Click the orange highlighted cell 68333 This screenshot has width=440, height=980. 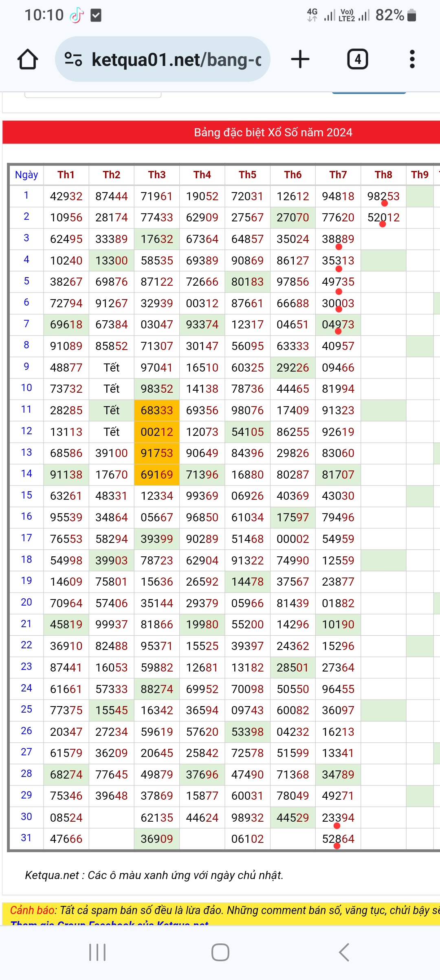point(157,410)
